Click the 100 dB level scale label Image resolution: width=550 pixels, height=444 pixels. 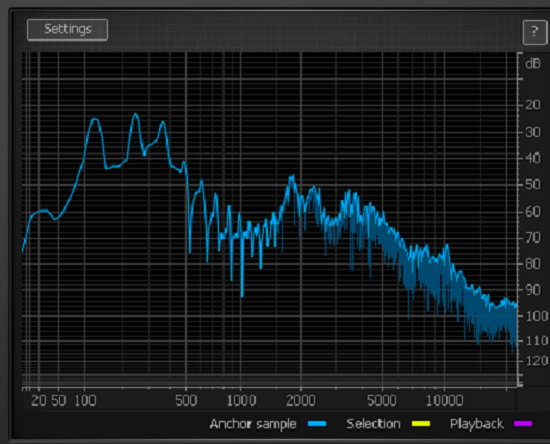pos(537,316)
